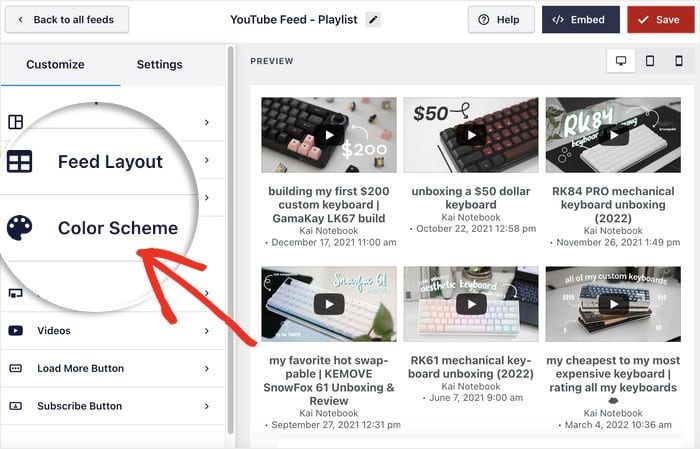This screenshot has width=700, height=449.
Task: Click the Feed Layout grid icon
Action: click(20, 162)
